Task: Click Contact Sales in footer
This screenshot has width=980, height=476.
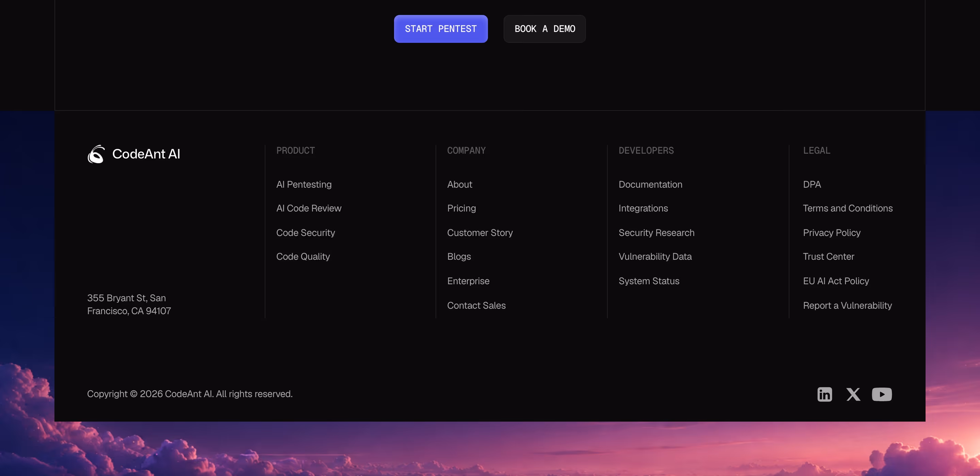Action: pyautogui.click(x=476, y=305)
